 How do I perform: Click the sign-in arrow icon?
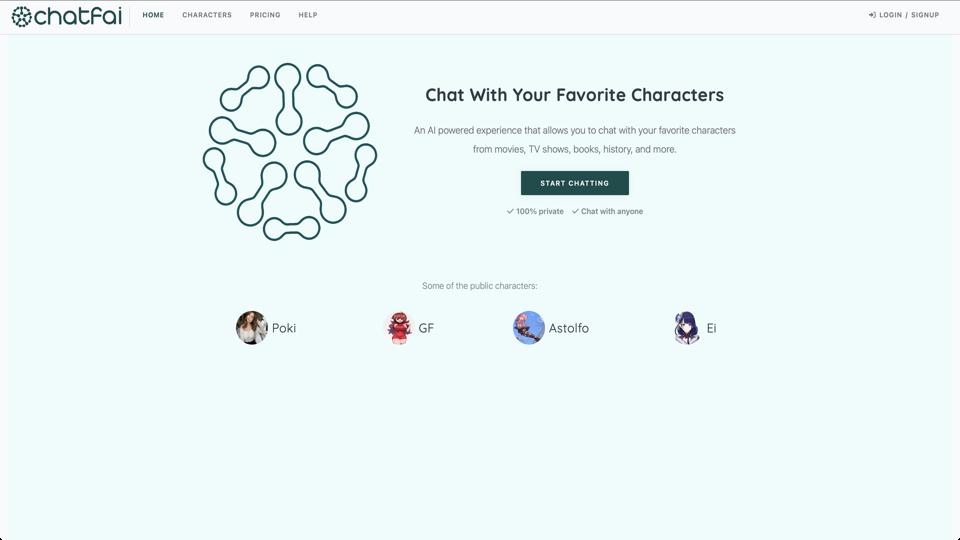pos(873,16)
